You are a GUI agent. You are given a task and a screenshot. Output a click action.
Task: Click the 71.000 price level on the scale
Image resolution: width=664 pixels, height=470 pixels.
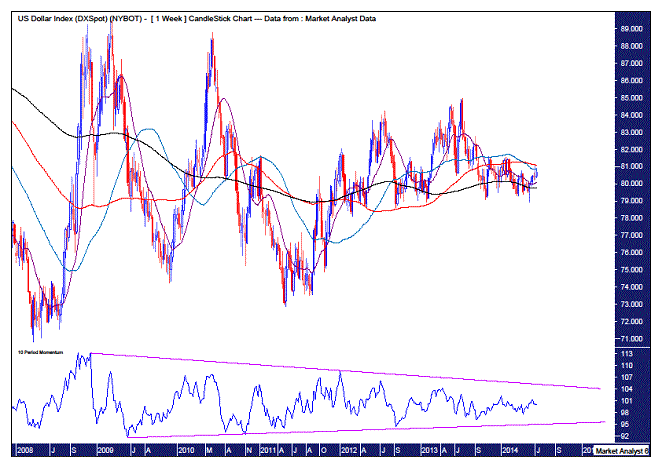[x=631, y=339]
